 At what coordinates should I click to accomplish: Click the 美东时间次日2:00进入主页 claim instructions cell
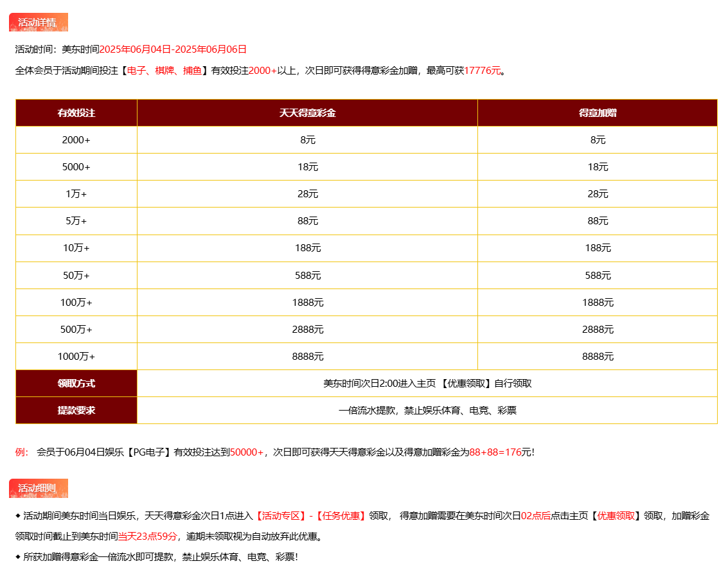tap(427, 383)
